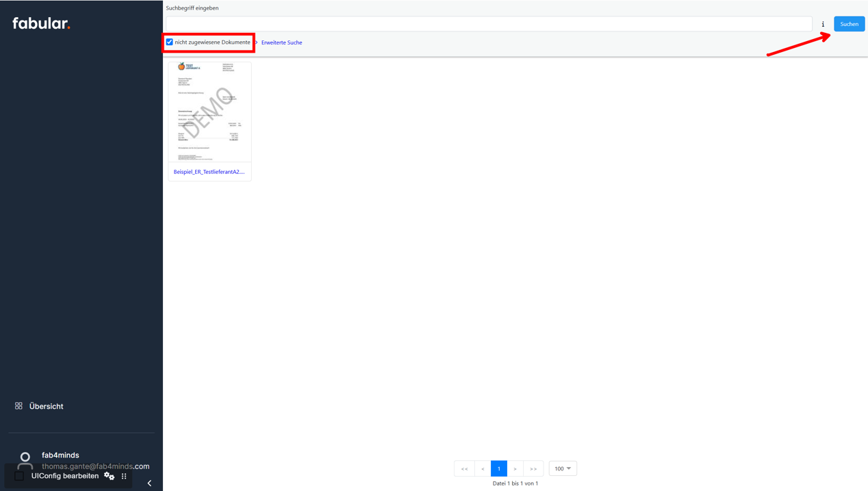This screenshot has width=868, height=491.
Task: Select page 1 in pagination
Action: click(x=499, y=468)
